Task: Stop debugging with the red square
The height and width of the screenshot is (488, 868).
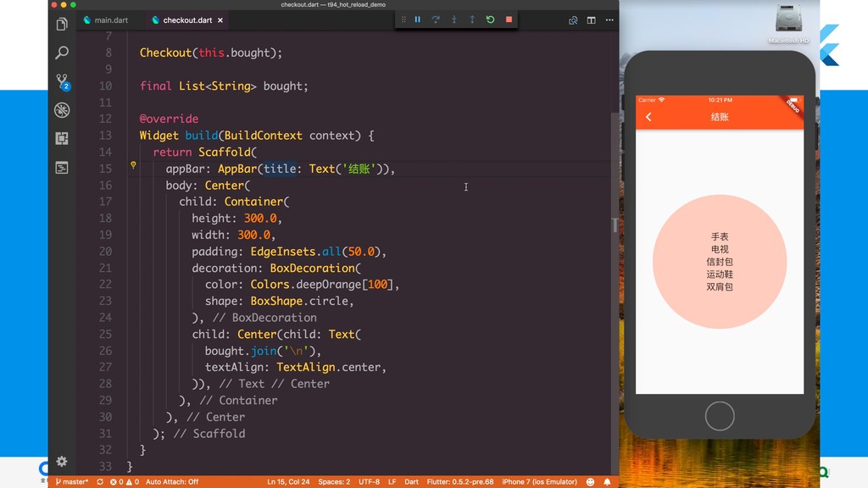Action: [509, 19]
